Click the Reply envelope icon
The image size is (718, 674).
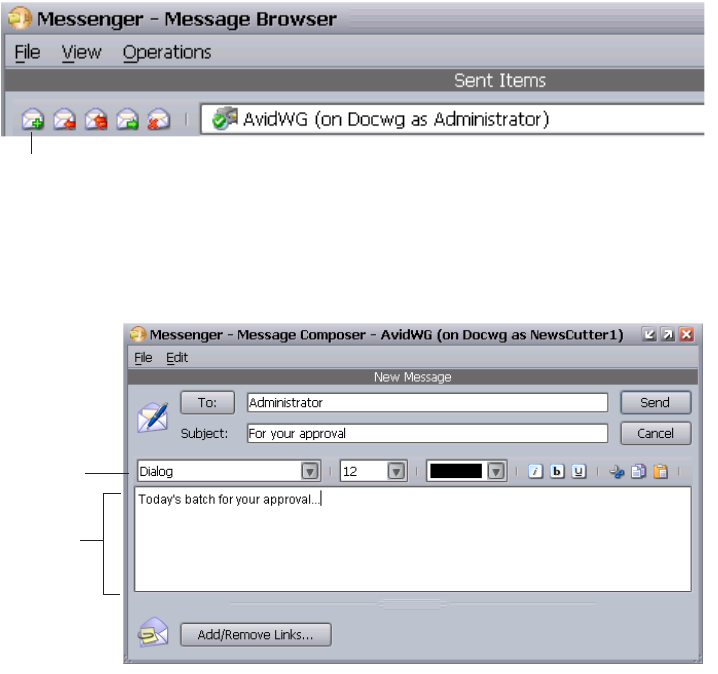pos(64,120)
